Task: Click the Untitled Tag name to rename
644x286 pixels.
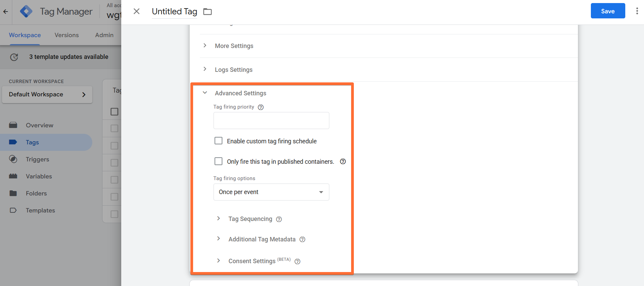Action: pyautogui.click(x=174, y=12)
